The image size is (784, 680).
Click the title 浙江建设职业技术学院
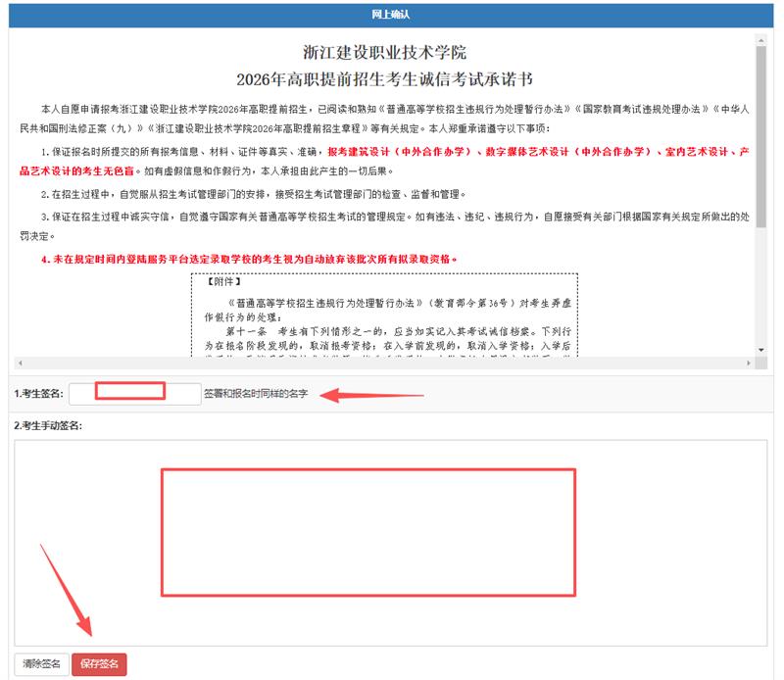point(385,53)
